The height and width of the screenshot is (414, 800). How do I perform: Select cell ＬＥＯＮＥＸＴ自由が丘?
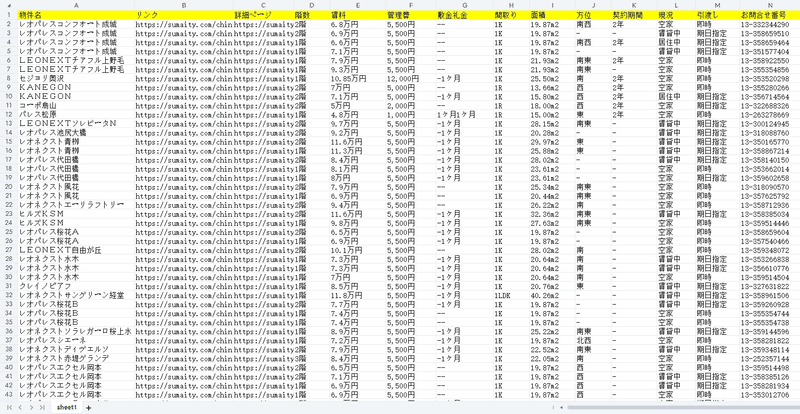(x=76, y=251)
